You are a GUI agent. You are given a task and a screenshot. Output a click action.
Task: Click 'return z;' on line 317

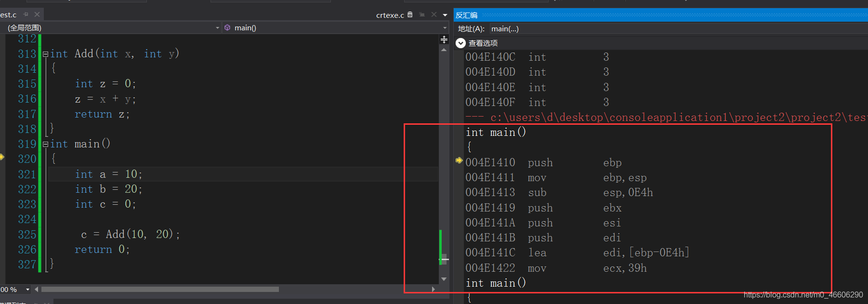102,114
